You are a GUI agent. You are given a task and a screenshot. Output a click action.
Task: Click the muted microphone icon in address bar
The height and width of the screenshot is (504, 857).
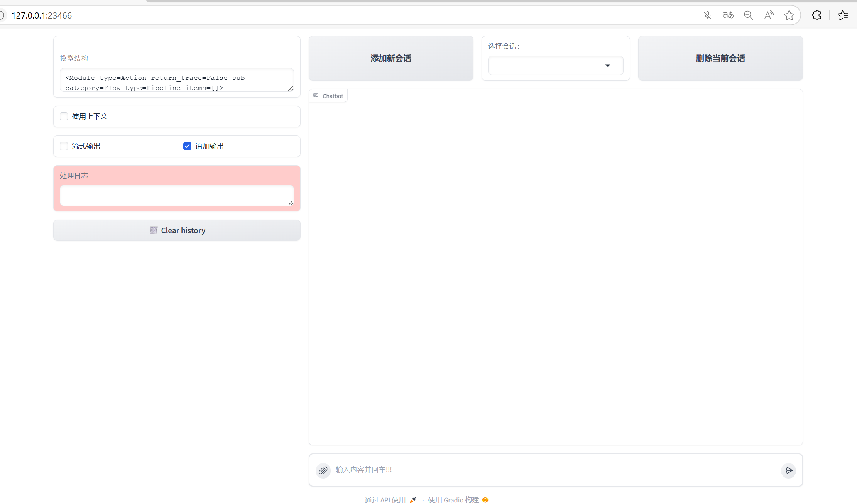707,15
